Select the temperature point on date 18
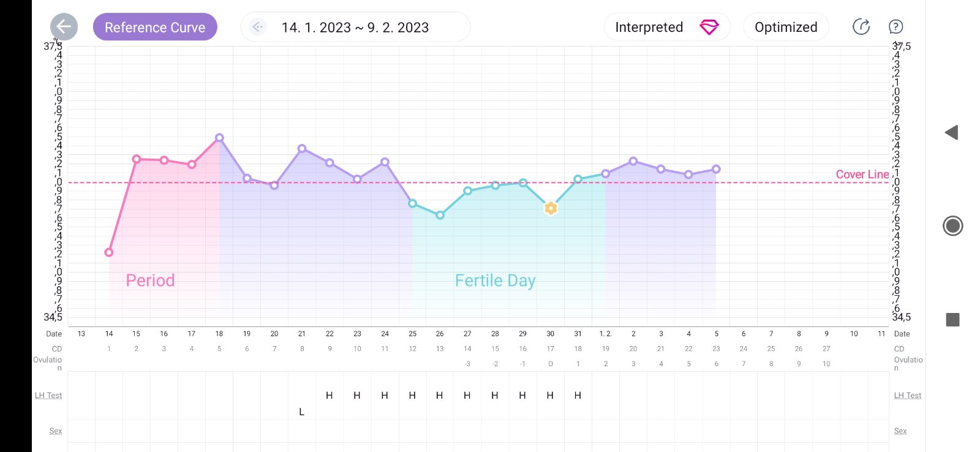The height and width of the screenshot is (452, 980). (x=219, y=138)
